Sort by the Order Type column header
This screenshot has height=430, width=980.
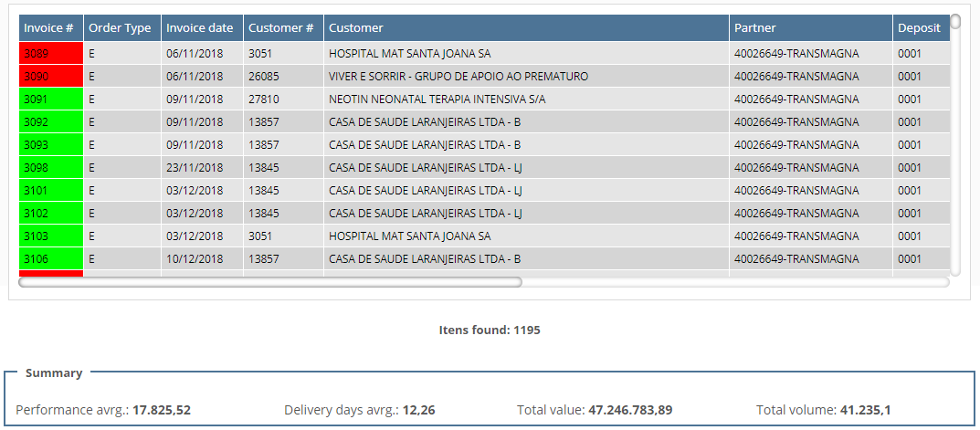pos(121,28)
